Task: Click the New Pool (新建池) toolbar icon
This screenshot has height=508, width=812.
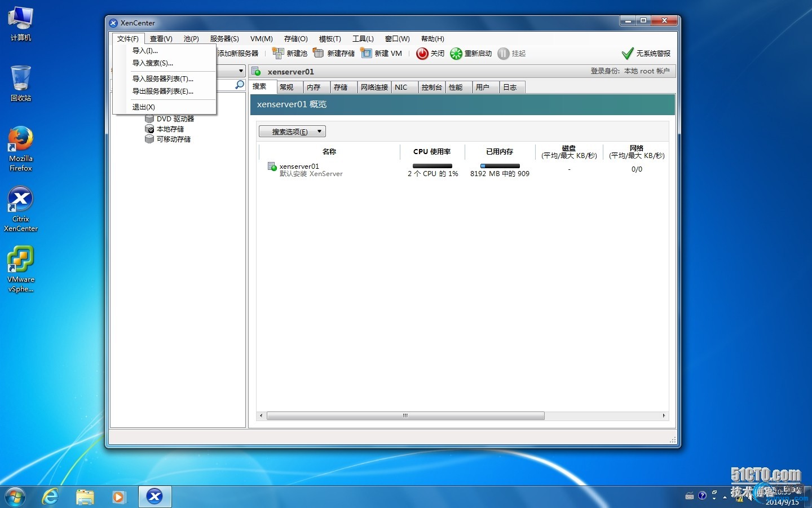Action: click(x=277, y=53)
